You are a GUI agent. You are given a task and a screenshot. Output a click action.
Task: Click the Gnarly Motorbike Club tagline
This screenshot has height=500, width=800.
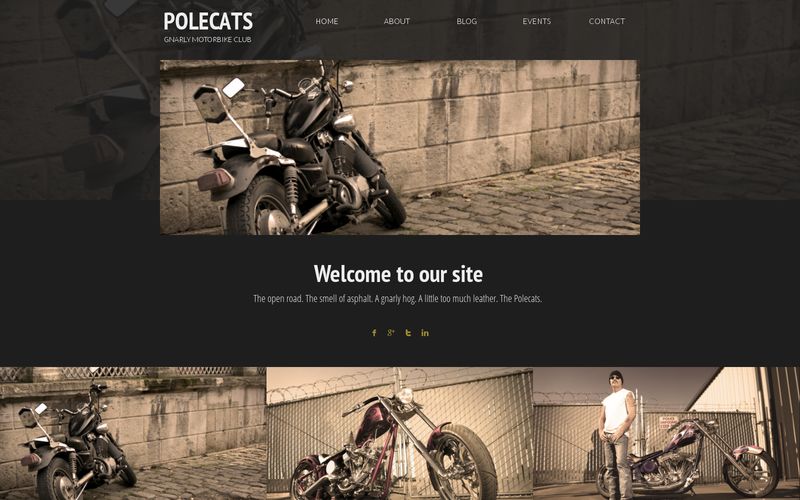(207, 39)
